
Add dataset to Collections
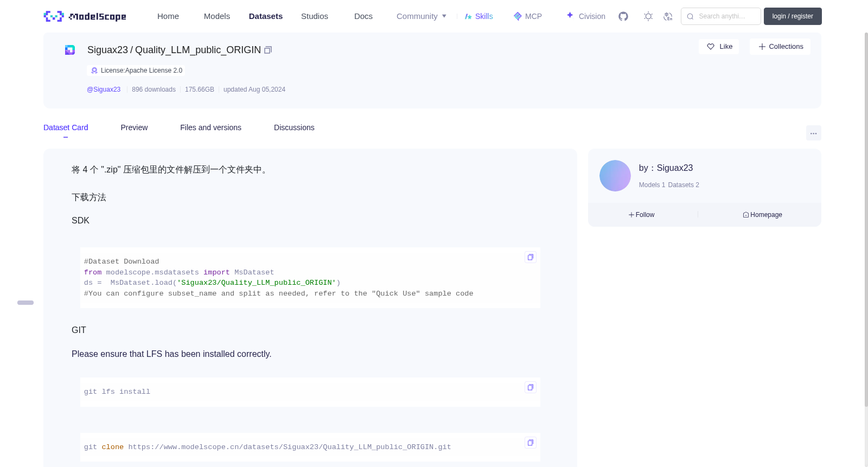click(x=780, y=47)
